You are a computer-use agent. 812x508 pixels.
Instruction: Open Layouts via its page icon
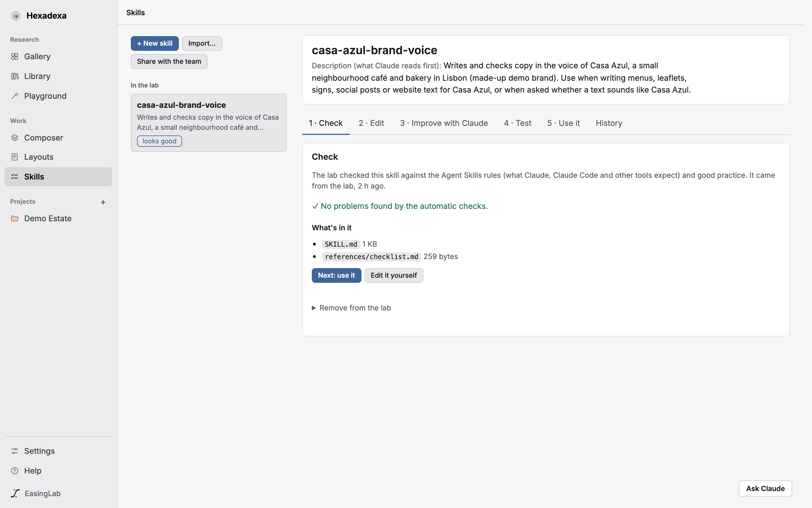pos(14,157)
